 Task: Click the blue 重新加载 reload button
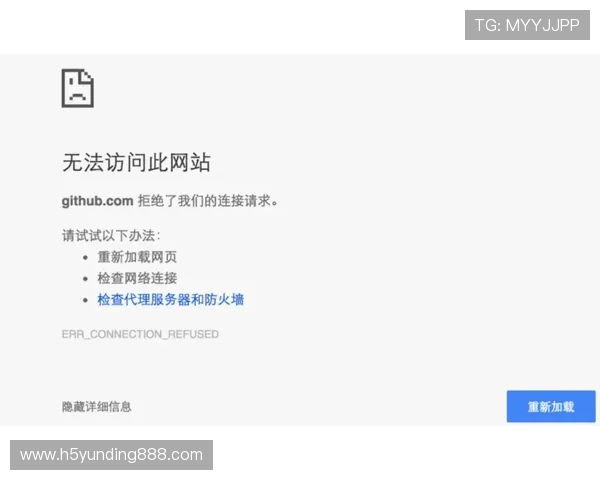[551, 406]
